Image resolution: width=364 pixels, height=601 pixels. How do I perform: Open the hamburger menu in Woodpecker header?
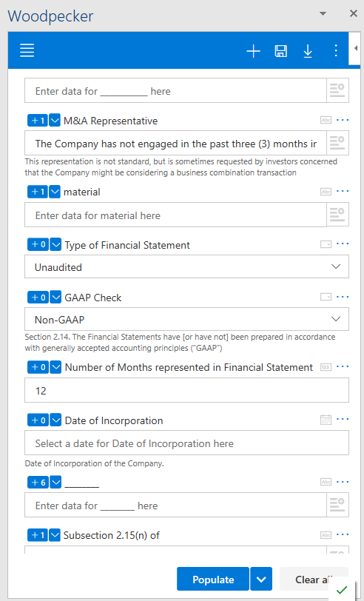[x=27, y=50]
